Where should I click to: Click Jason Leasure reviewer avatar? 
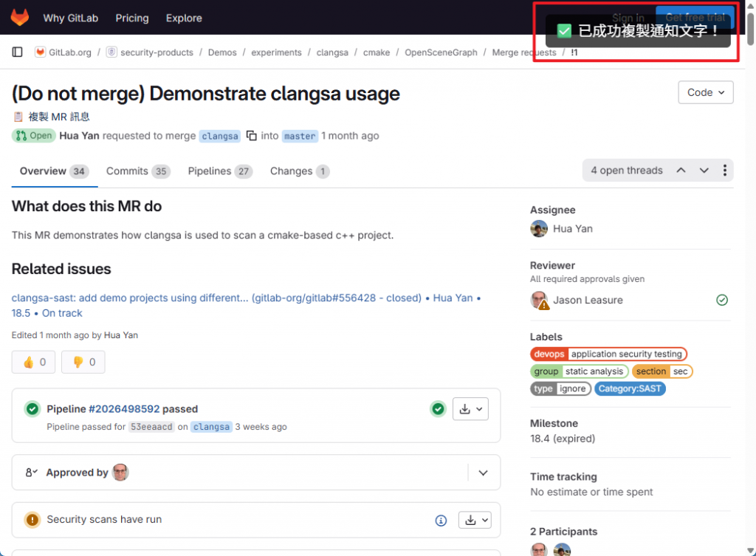(x=539, y=300)
